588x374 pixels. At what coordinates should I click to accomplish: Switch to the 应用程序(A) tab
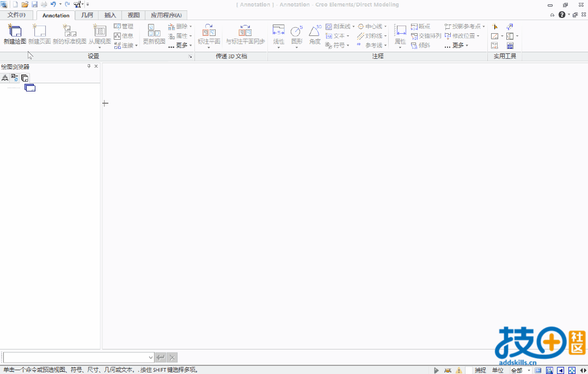[x=166, y=15]
